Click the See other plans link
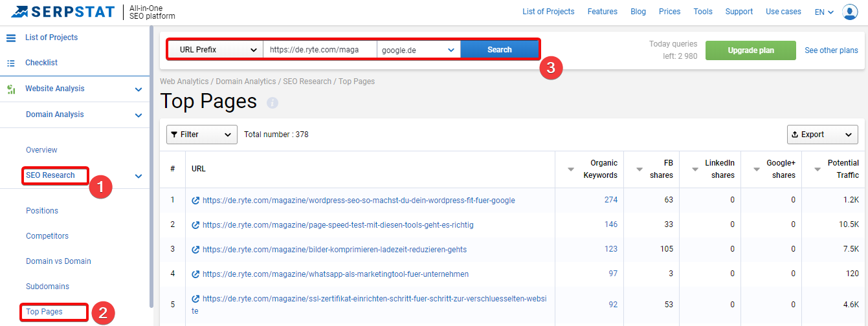Screen dimensions: 868x326 [x=831, y=50]
